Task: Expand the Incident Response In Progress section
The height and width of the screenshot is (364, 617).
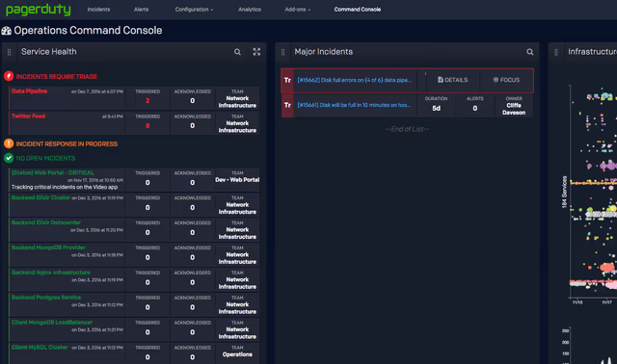Action: pyautogui.click(x=67, y=144)
